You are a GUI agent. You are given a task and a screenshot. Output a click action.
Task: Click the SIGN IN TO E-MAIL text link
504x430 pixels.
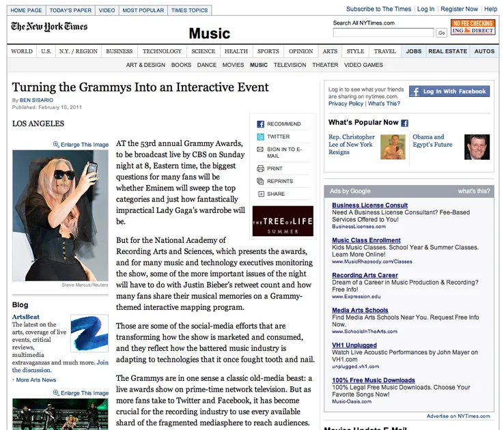(284, 152)
